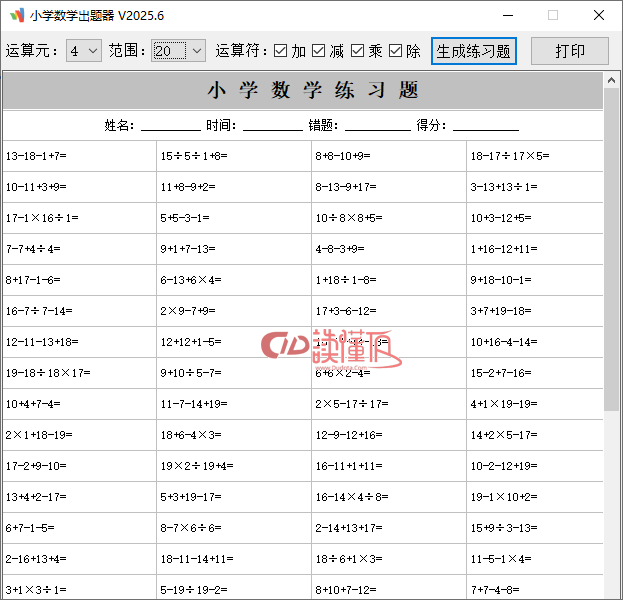The height and width of the screenshot is (600, 623).
Task: Select problem 10+3-12+5=
Action: (x=501, y=218)
